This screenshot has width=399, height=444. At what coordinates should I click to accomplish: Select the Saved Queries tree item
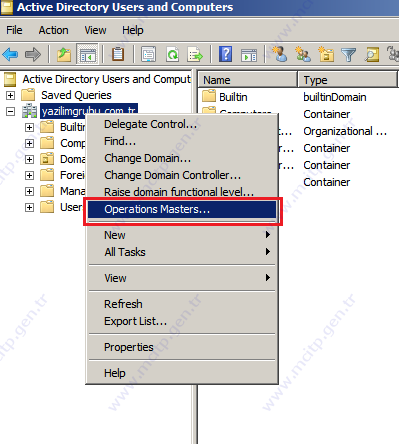click(76, 95)
